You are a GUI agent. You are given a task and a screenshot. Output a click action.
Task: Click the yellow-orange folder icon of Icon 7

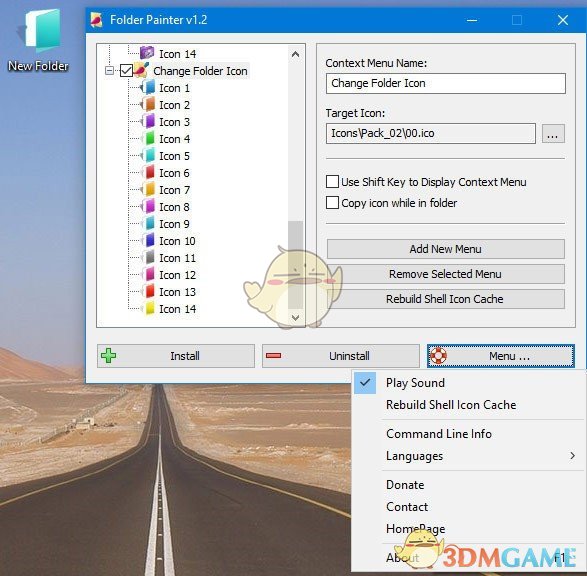click(149, 190)
